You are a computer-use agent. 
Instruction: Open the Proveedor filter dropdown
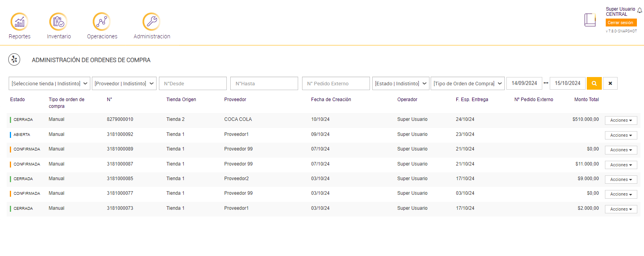[124, 83]
